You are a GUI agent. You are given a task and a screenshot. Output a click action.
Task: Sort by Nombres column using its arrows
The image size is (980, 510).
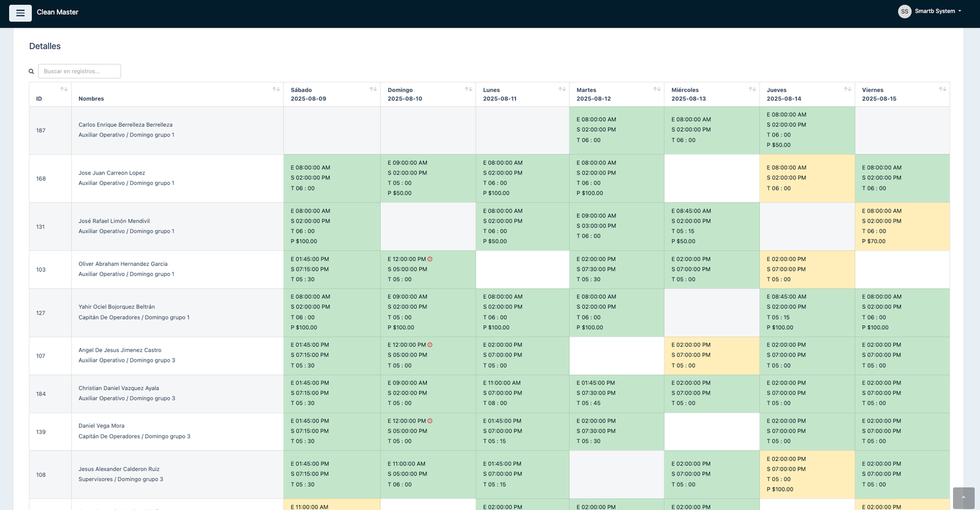(x=276, y=89)
